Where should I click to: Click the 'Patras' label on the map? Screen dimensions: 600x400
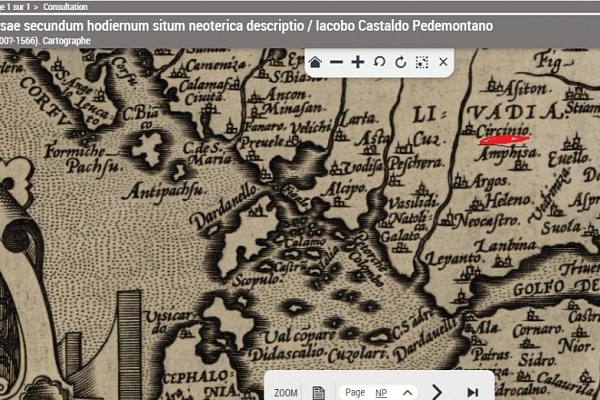click(491, 355)
